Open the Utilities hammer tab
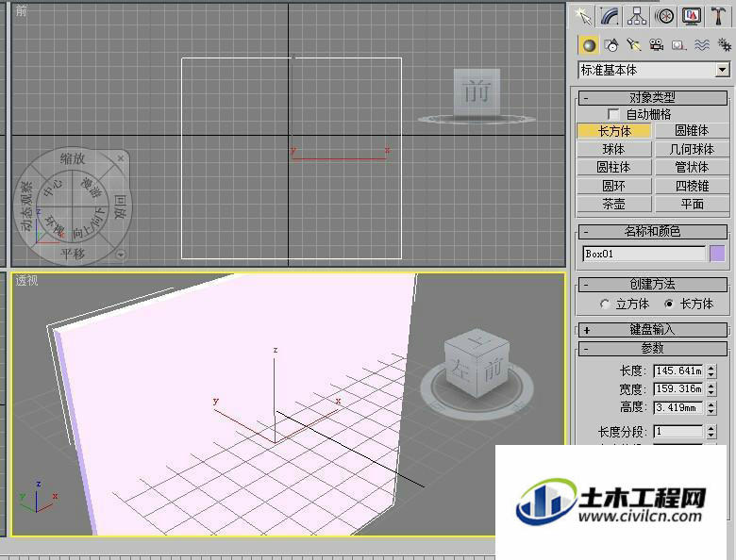This screenshot has height=560, width=736. tap(718, 17)
